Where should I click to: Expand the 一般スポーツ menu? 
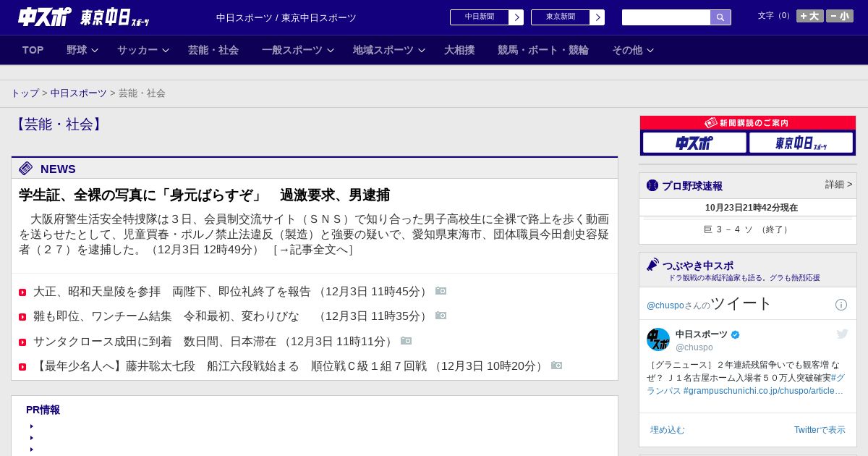point(298,50)
